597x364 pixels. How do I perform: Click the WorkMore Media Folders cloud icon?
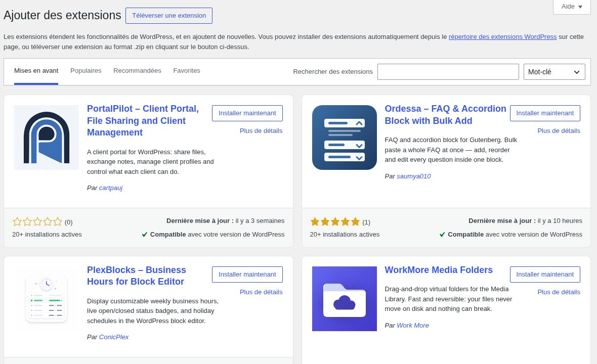click(344, 299)
